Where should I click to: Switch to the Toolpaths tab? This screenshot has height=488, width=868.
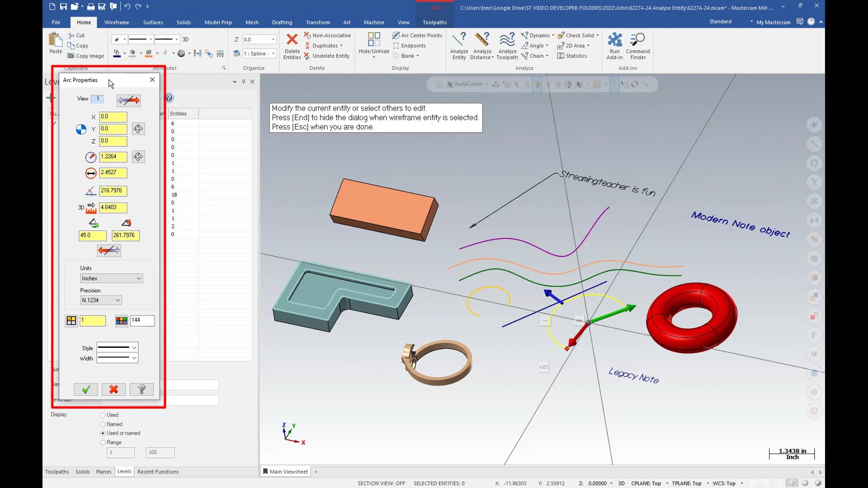point(57,471)
